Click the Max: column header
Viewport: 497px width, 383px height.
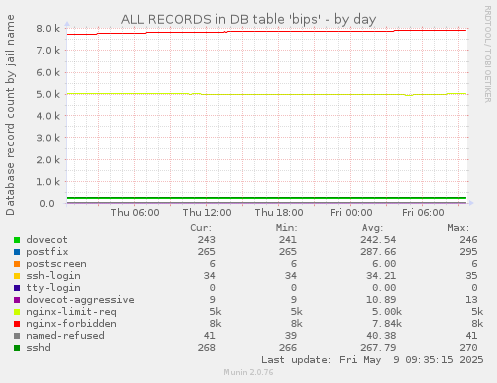click(x=458, y=228)
